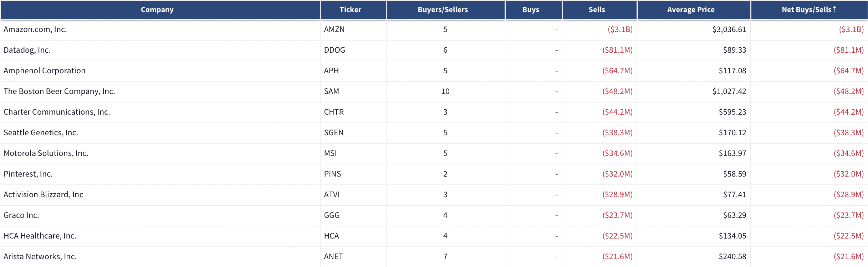This screenshot has height=267, width=868.
Task: Click the DDOG ticker cell
Action: 335,50
